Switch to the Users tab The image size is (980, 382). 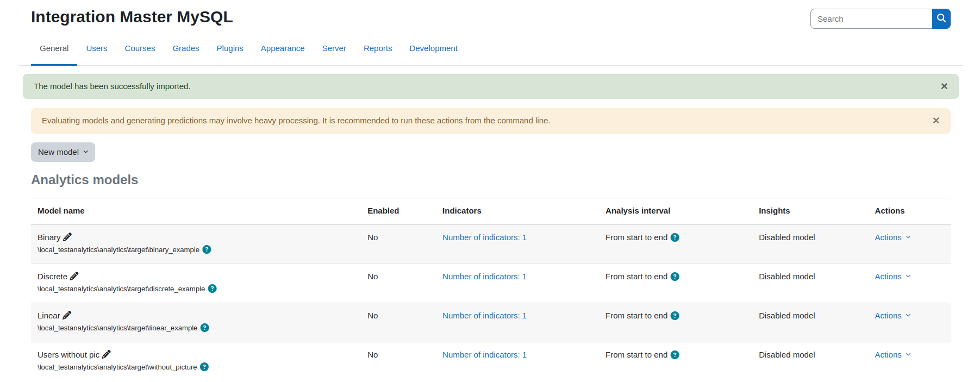coord(97,48)
